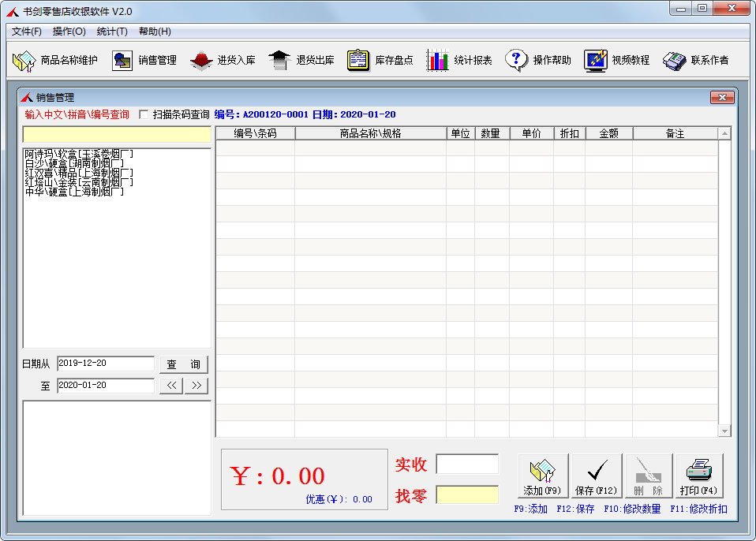Click 联系作者 contact author icon
The height and width of the screenshot is (541, 756).
pyautogui.click(x=696, y=60)
